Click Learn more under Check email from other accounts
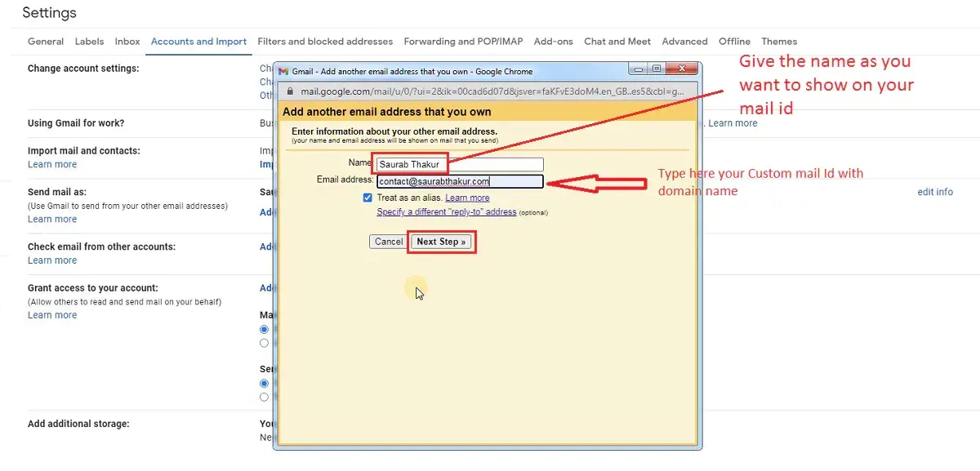The image size is (980, 471). pyautogui.click(x=52, y=260)
